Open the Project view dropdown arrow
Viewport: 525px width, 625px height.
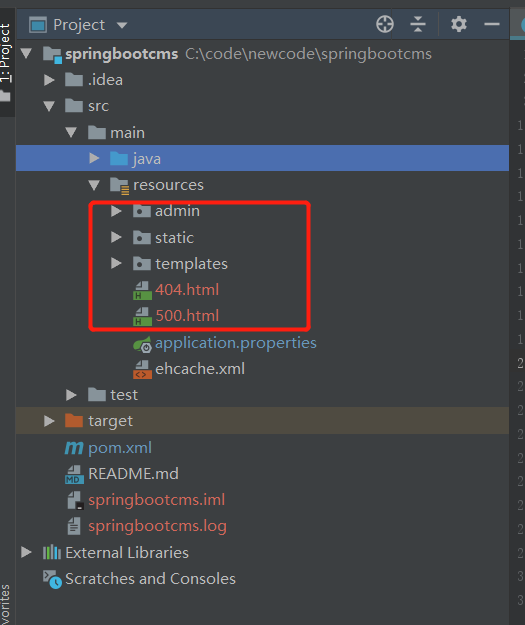click(x=122, y=26)
